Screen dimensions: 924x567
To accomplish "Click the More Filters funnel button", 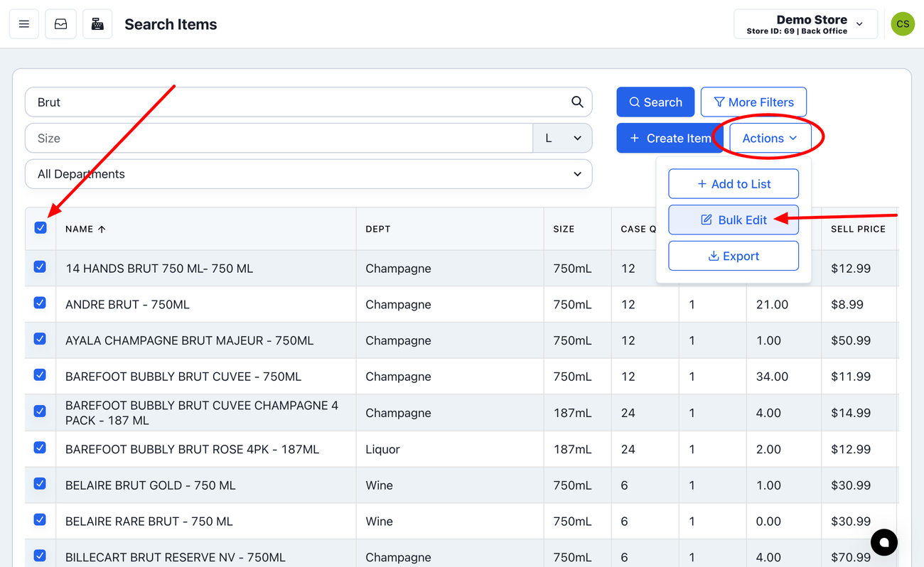I will (x=753, y=102).
